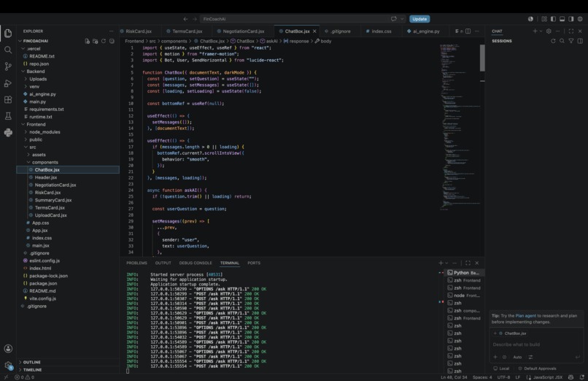The width and height of the screenshot is (588, 381).
Task: Expand the node_modules folder
Action: [26, 132]
